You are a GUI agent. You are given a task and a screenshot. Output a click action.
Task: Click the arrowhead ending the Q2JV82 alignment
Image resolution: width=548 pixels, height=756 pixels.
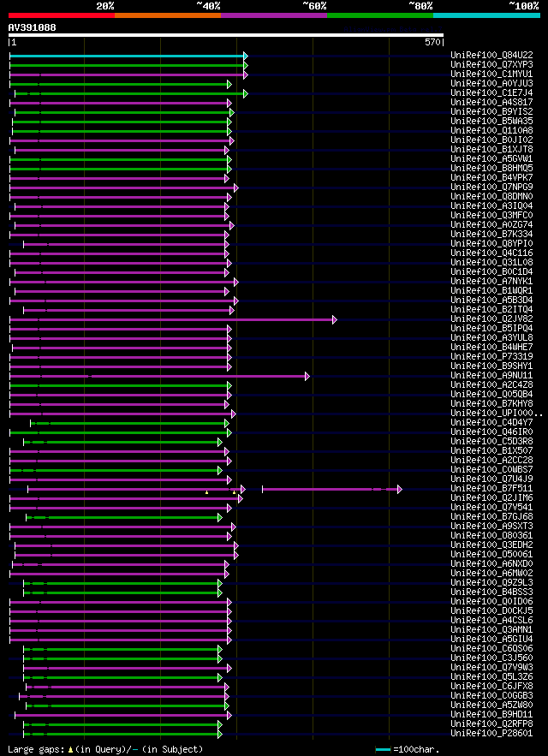click(x=334, y=319)
